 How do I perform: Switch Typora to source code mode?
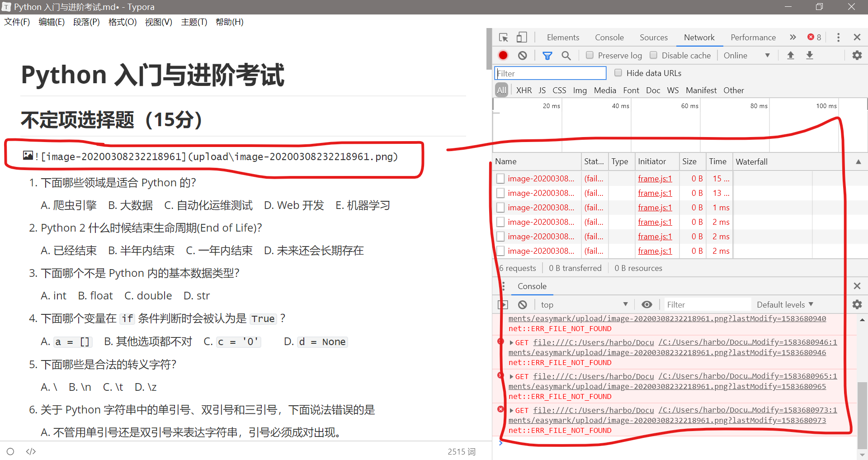31,451
